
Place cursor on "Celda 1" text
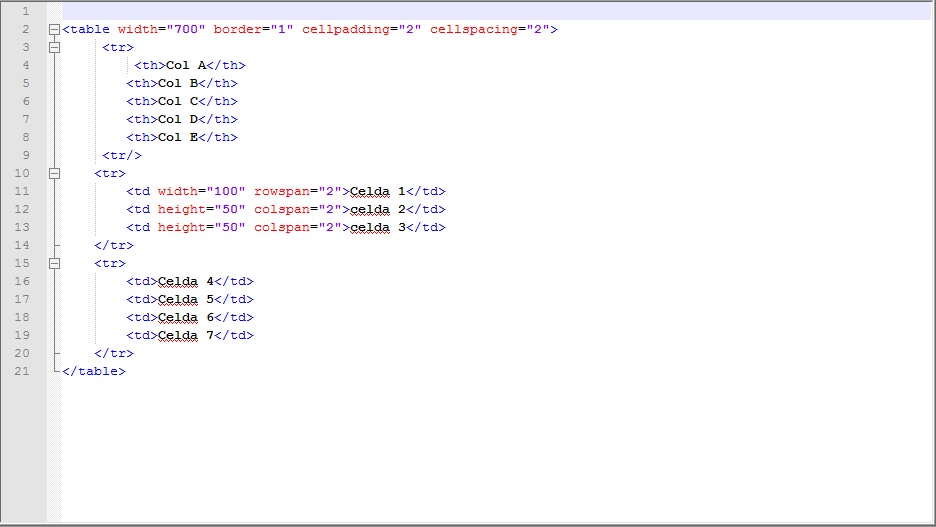[x=378, y=192]
